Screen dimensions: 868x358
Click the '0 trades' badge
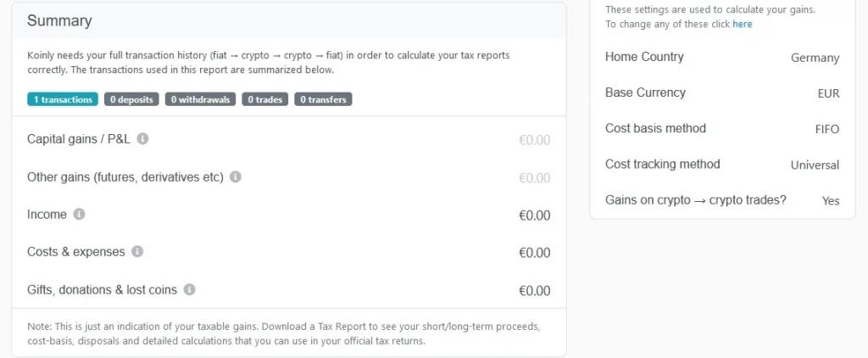[264, 99]
